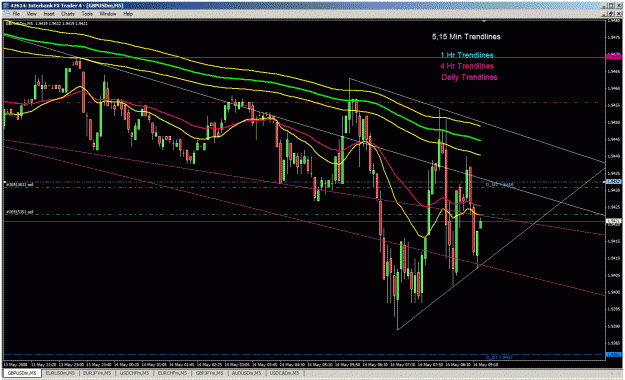625x380 pixels.
Task: Select the '4 Hr Trendlines' red label
Action: [x=467, y=66]
